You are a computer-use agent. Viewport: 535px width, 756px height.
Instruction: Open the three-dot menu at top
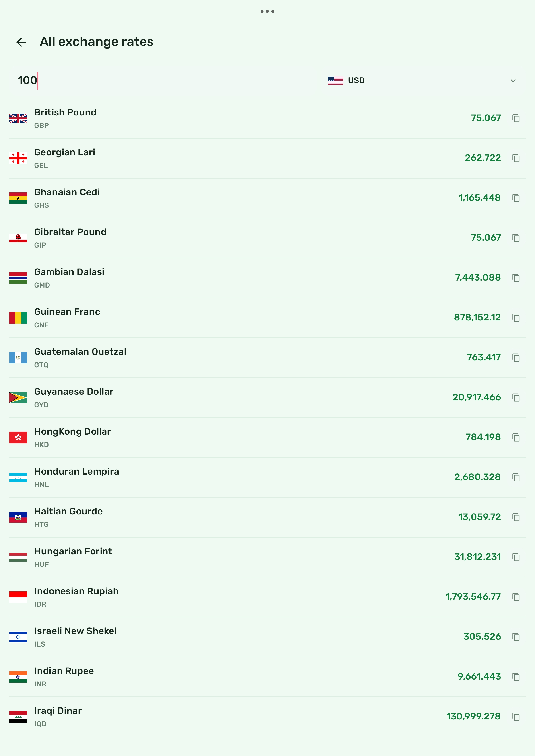point(267,12)
